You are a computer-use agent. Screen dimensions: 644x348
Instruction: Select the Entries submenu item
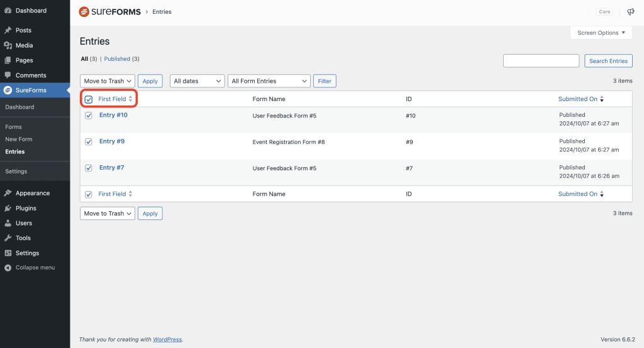(15, 151)
